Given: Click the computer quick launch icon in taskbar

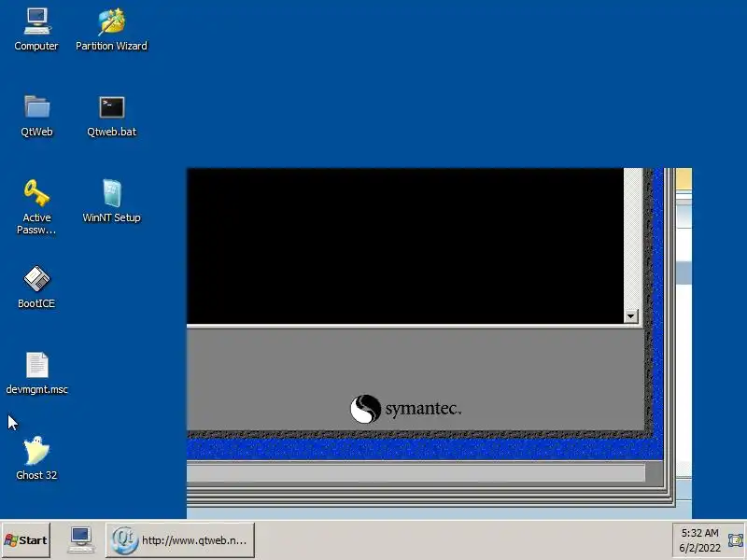Looking at the screenshot, I should point(80,540).
